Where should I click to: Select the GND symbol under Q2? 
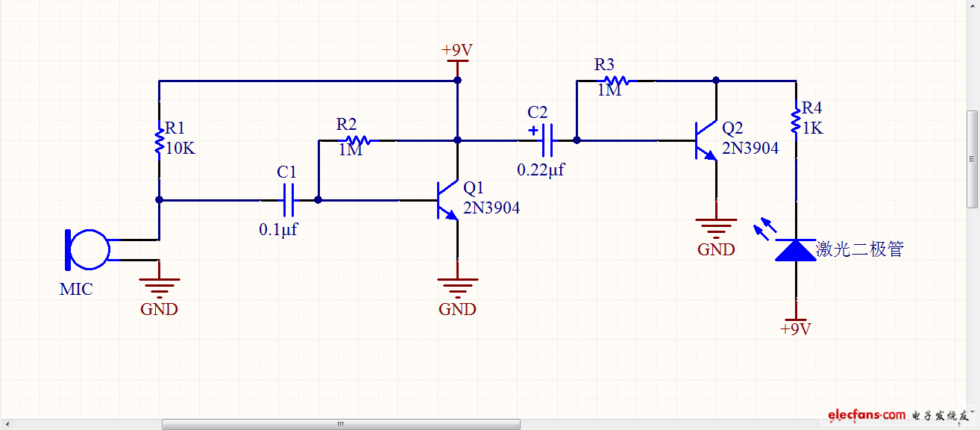(716, 226)
